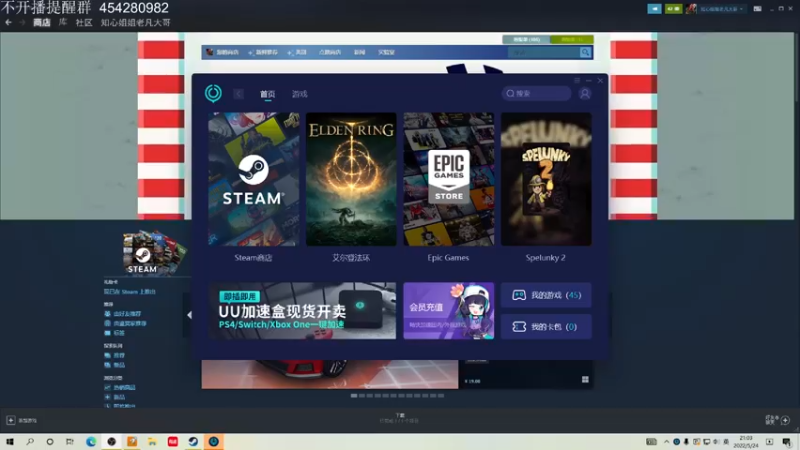
Task: Open the 库 menu in Steam
Action: coord(63,22)
